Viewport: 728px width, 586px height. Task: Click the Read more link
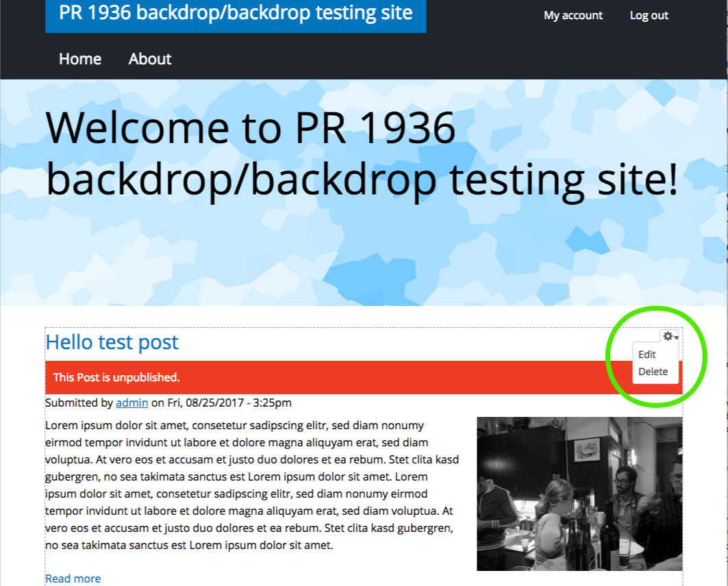pyautogui.click(x=73, y=578)
